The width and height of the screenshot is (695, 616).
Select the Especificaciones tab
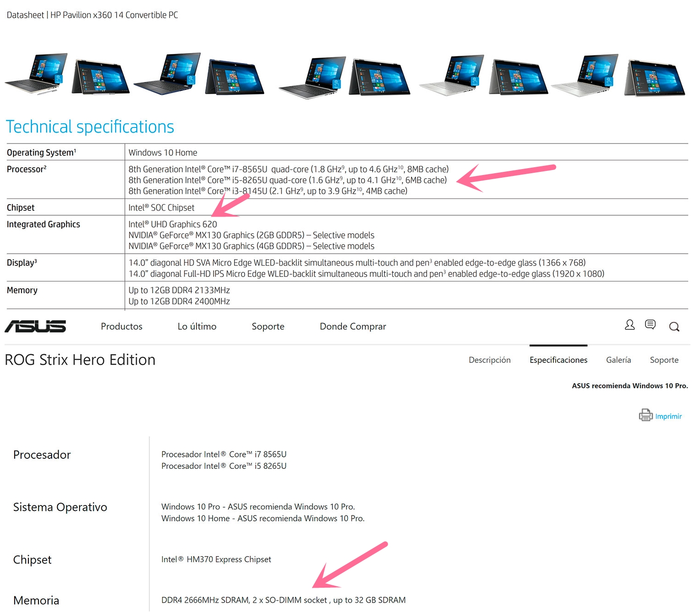[x=558, y=360]
